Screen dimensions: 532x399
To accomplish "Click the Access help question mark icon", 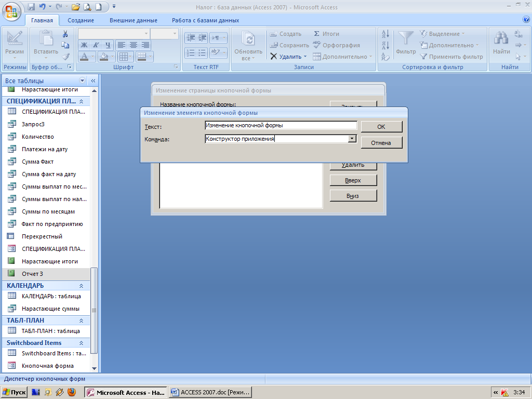I will pyautogui.click(x=526, y=20).
